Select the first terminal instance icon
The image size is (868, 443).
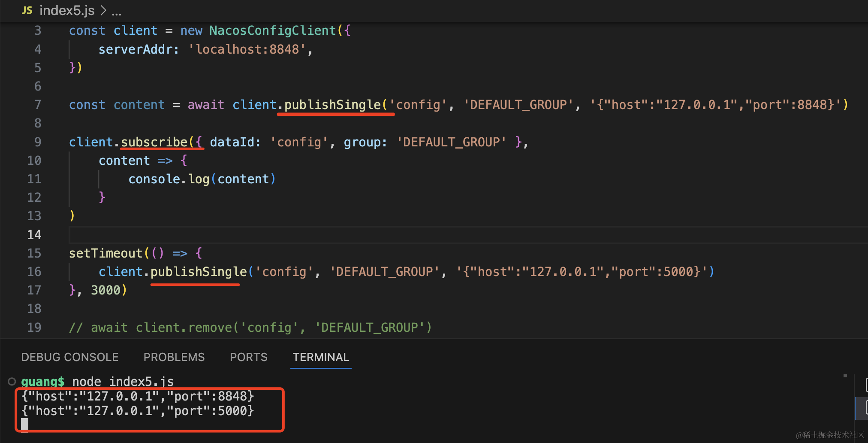(865, 385)
